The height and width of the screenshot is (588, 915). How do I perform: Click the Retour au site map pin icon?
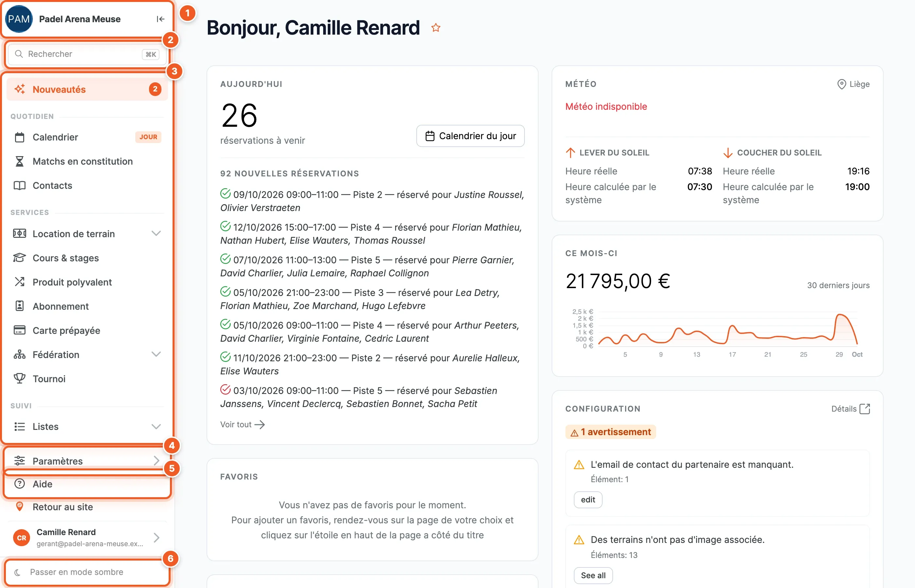20,507
